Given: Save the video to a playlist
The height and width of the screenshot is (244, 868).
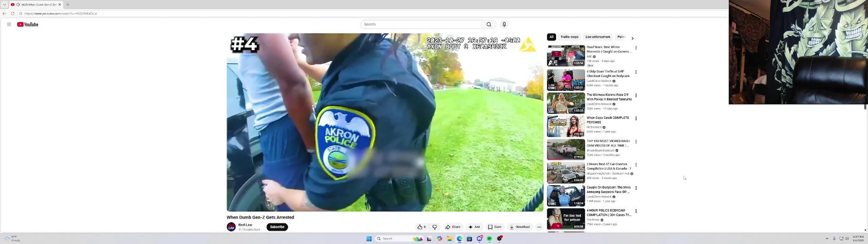Looking at the screenshot, I should [x=495, y=227].
